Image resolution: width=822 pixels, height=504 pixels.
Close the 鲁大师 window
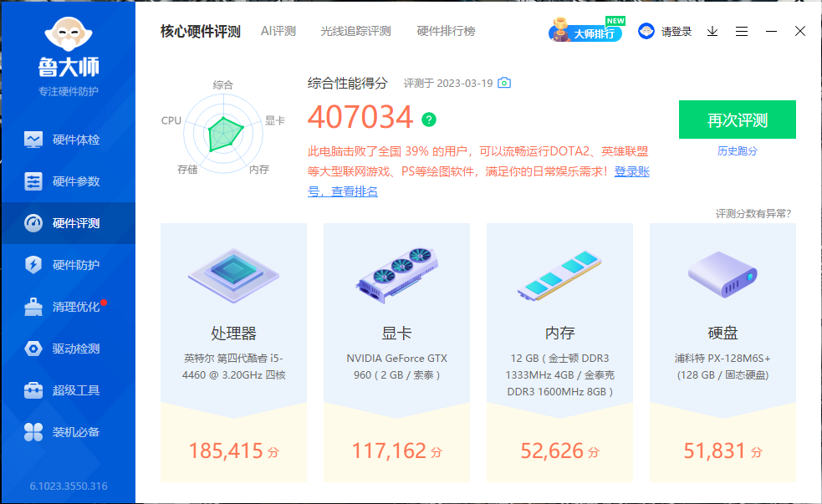click(x=800, y=32)
